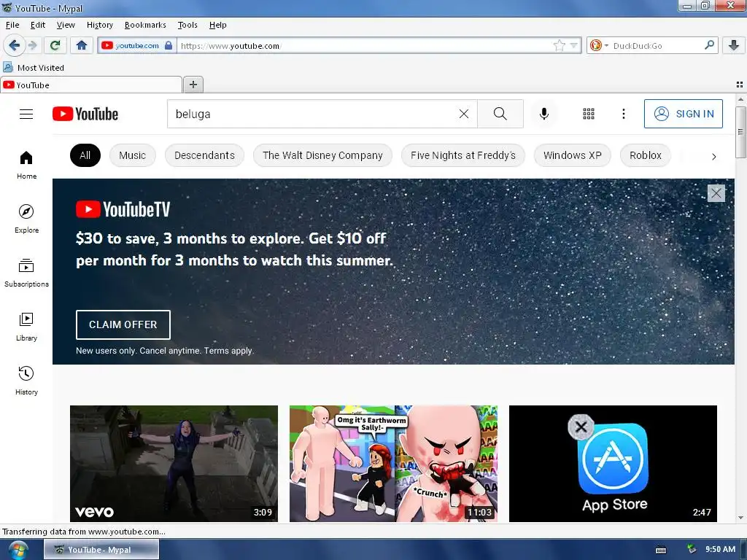Image resolution: width=747 pixels, height=560 pixels.
Task: Open the History menu in menu bar
Action: (x=99, y=25)
